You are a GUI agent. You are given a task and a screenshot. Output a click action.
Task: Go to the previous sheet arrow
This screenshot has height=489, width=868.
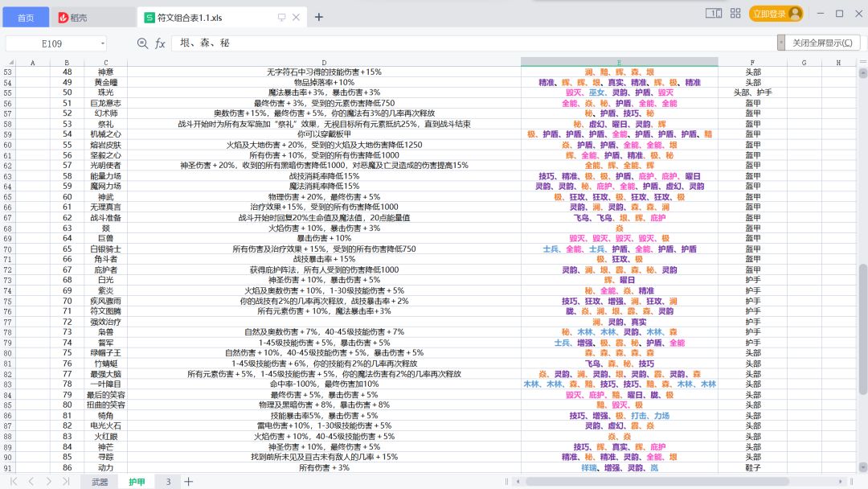(x=31, y=482)
